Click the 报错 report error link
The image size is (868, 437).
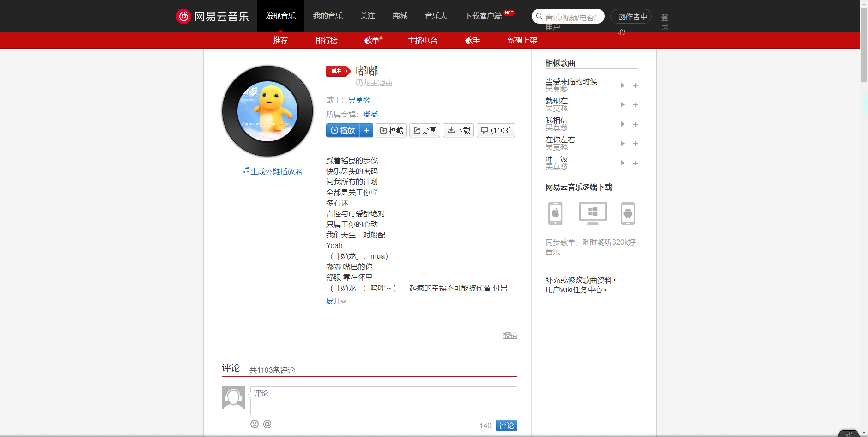point(510,335)
